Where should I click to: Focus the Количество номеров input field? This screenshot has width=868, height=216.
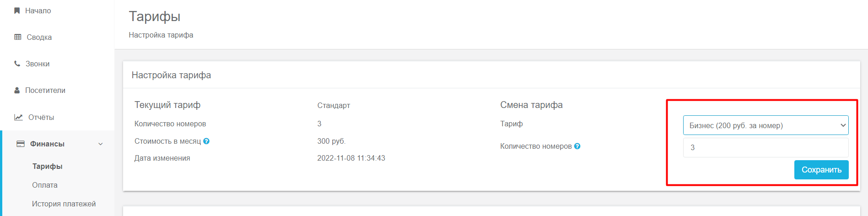[x=766, y=147]
